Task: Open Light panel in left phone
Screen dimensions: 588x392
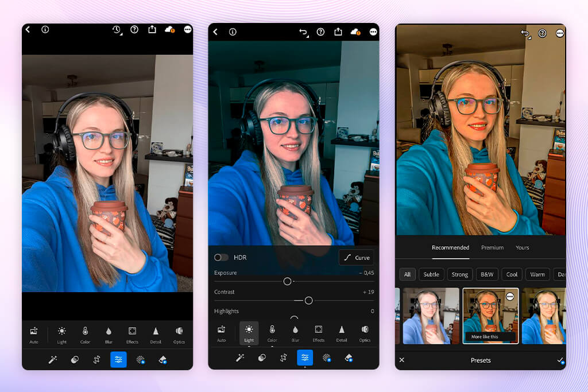Action: click(62, 335)
